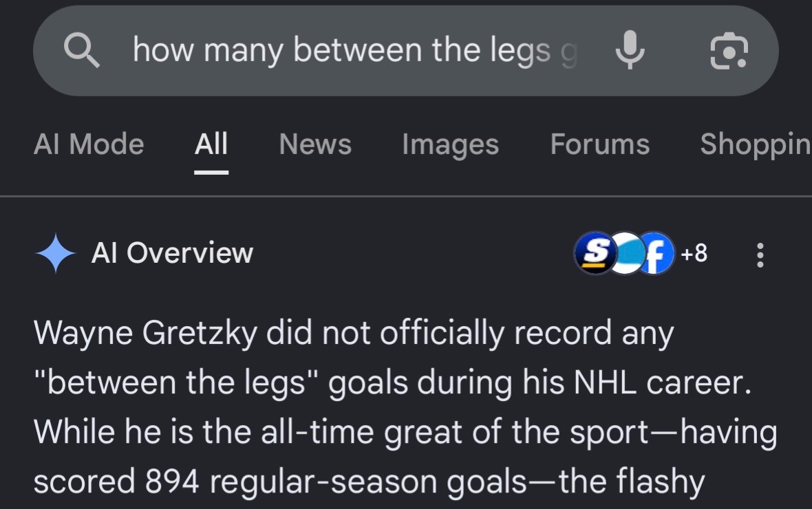Go to the Forums tab

599,144
